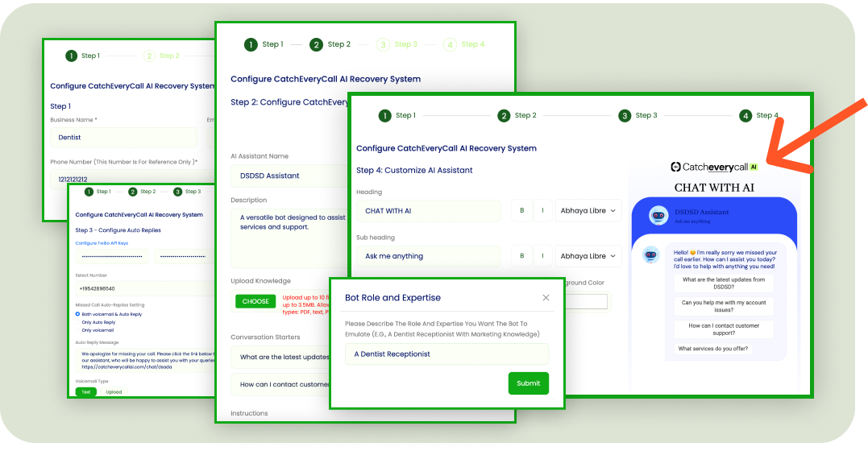This screenshot has width=868, height=451.
Task: Click the first masked Twilio API key field
Action: click(x=112, y=256)
